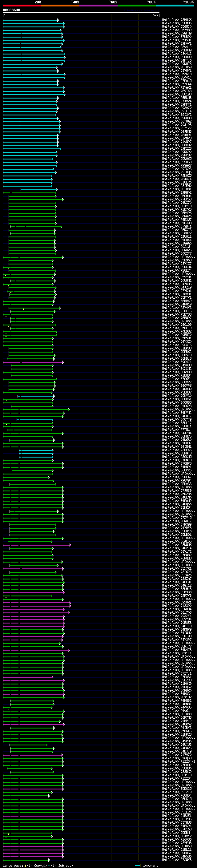Click the query ID BB908640
The width and height of the screenshot is (197, 868).
[11, 10]
